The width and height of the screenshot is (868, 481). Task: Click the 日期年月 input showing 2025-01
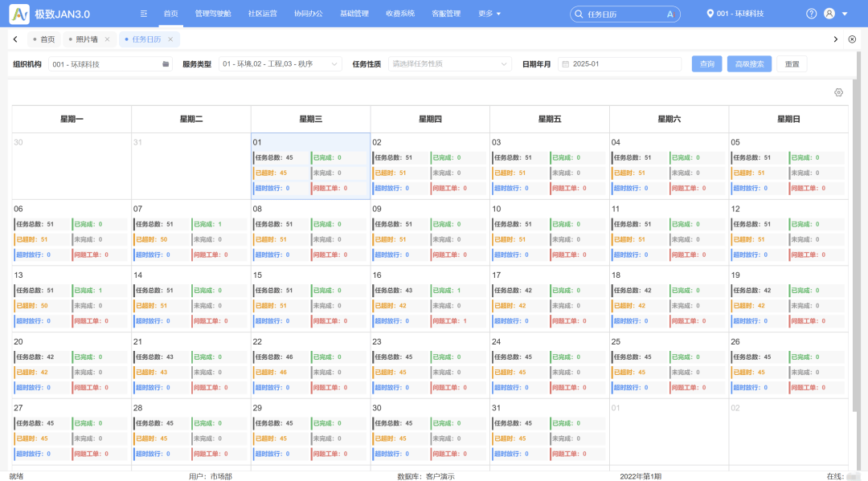(x=627, y=63)
